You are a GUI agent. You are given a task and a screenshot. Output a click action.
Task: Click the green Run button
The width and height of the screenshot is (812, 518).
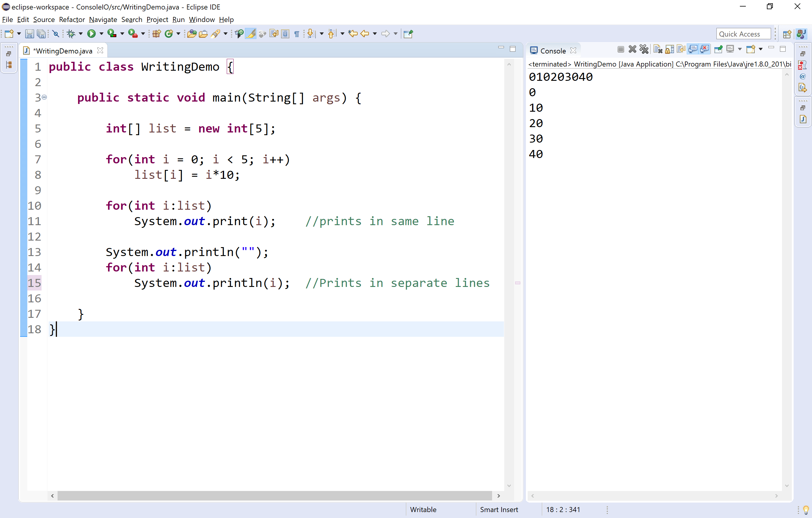click(x=91, y=34)
